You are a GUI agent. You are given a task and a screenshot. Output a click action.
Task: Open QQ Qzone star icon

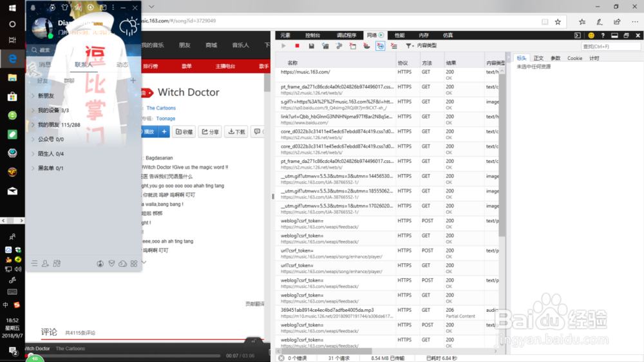click(78, 7)
